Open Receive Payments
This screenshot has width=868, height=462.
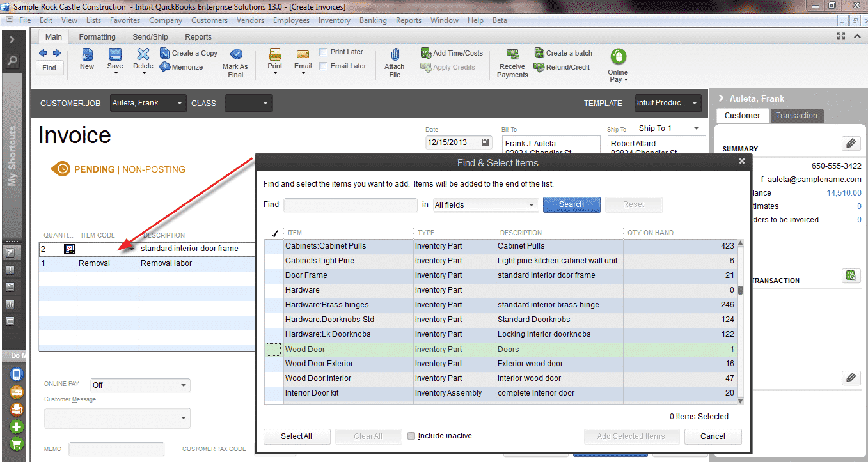click(512, 63)
